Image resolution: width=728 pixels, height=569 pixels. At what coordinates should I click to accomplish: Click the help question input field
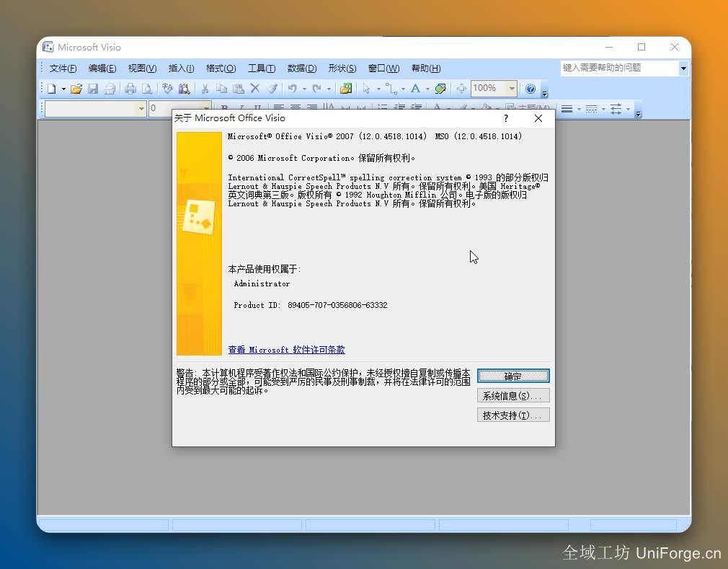click(619, 68)
